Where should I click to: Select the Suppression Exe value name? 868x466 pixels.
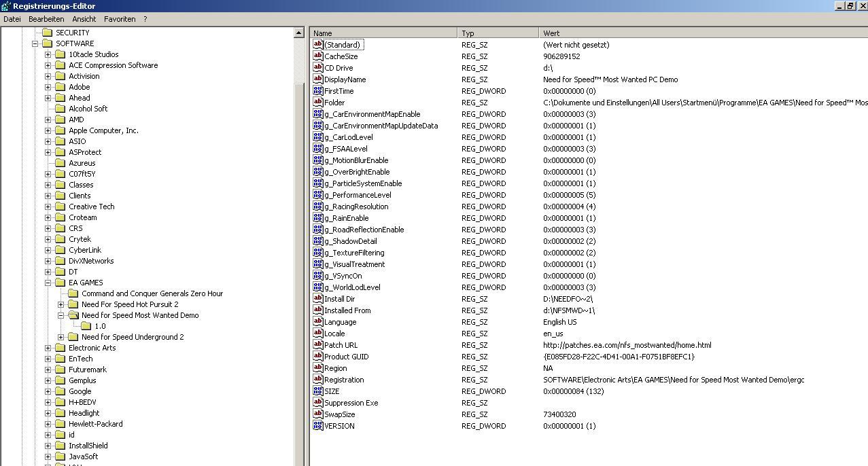pos(351,403)
